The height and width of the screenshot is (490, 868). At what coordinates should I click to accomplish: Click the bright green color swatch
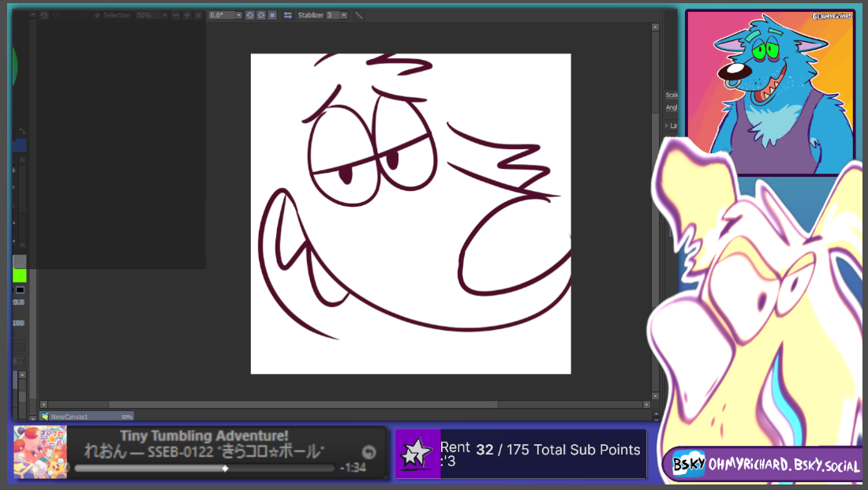(19, 275)
